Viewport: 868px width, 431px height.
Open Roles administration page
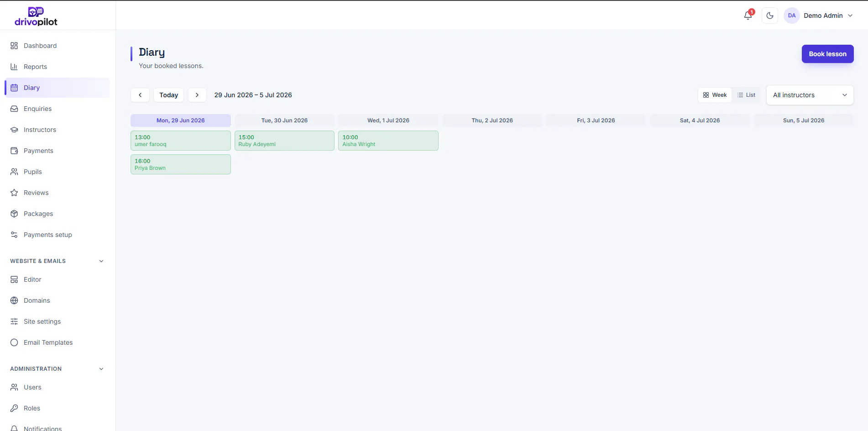tap(57, 408)
